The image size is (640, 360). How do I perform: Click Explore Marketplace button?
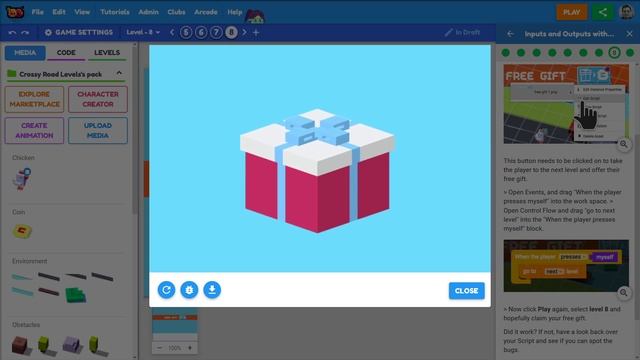point(35,99)
